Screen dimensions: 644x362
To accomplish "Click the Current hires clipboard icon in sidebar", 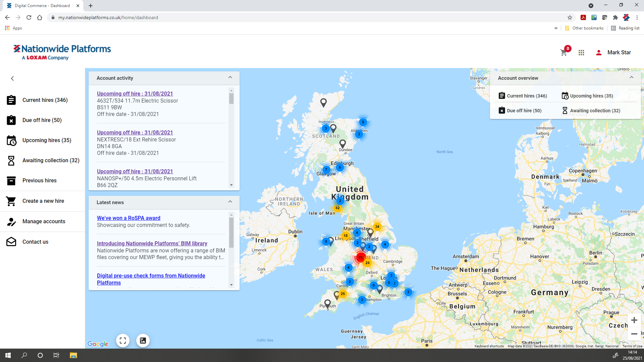I will pyautogui.click(x=11, y=100).
